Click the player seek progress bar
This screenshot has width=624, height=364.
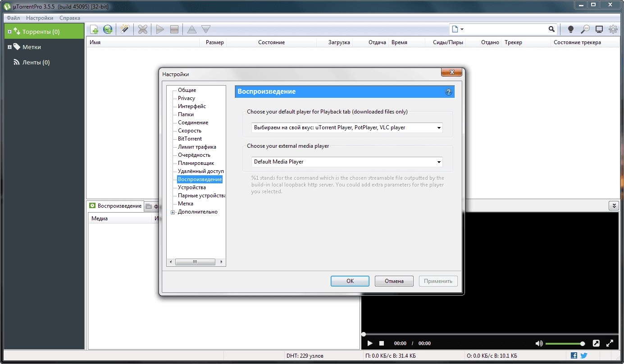click(490, 334)
